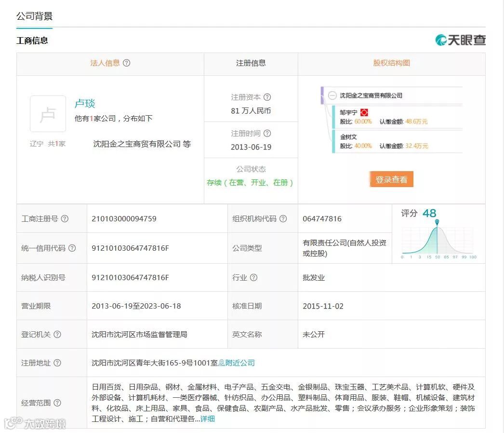This screenshot has width=504, height=433.
Task: Click registration authority 沈阳市沈河区市场监督管理局
Action: [140, 335]
